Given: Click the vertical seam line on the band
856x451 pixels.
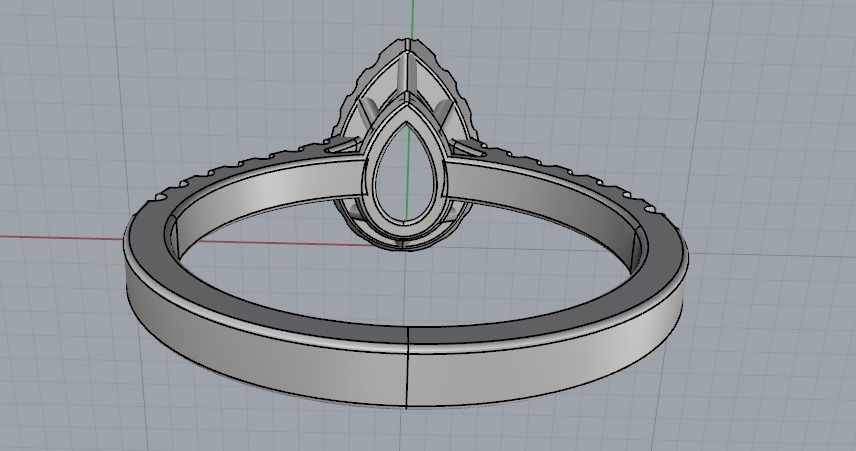Looking at the screenshot, I should click(407, 367).
